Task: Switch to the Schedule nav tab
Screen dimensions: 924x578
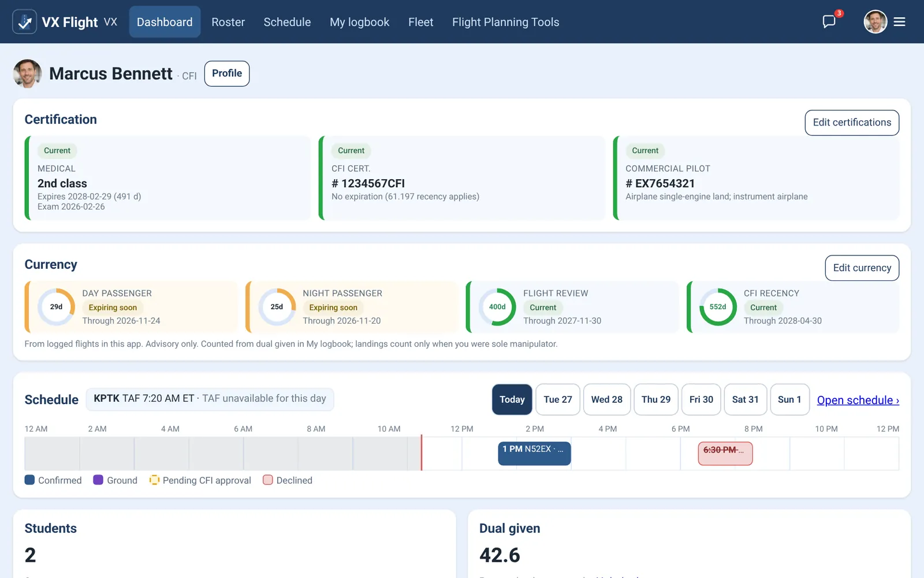Action: pyautogui.click(x=287, y=22)
